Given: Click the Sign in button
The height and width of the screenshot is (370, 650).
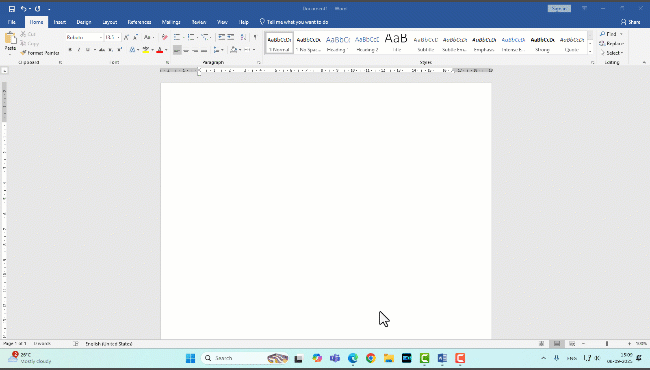Looking at the screenshot, I should pos(559,9).
